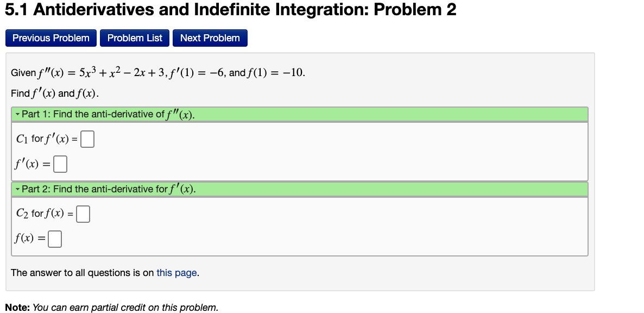Screen dimensions: 644x313
Task: Click the Part 1 section body area
Action: (299, 152)
